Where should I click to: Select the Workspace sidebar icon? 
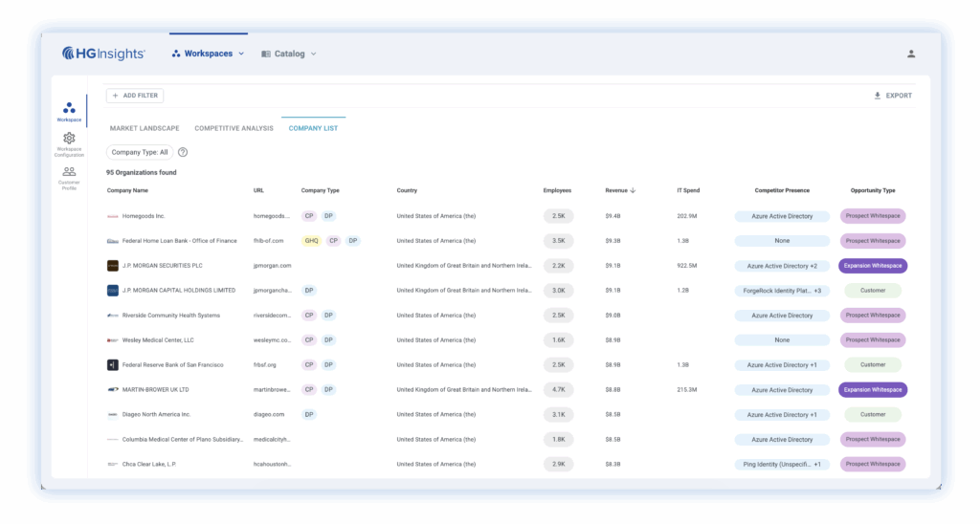(x=69, y=110)
